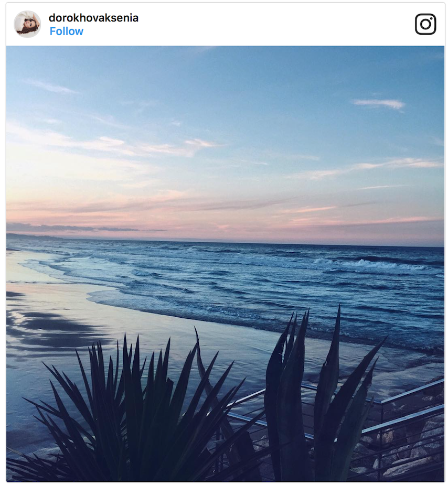The image size is (448, 485).
Task: Open the Instagram logo icon
Action: coord(425,24)
